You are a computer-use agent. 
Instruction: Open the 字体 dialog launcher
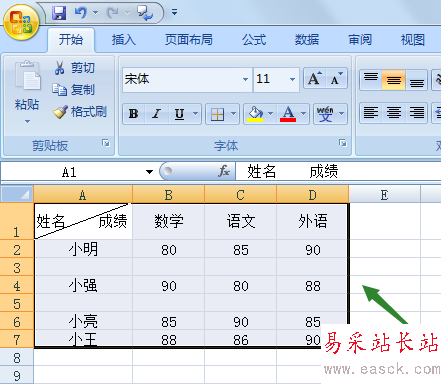click(343, 143)
